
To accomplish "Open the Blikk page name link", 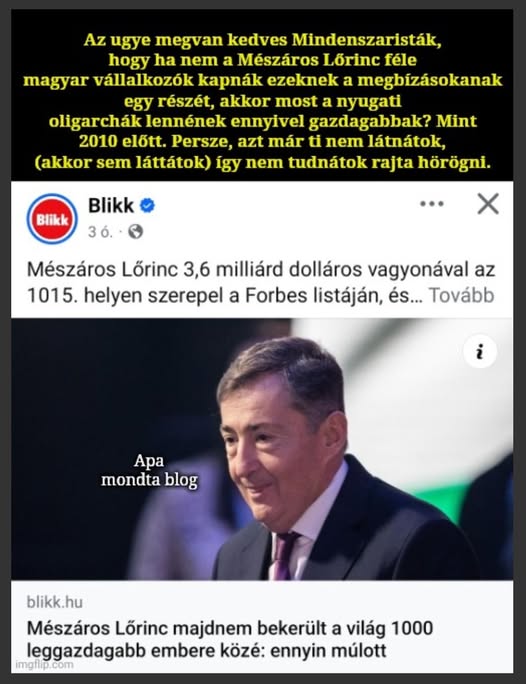I will (111, 205).
